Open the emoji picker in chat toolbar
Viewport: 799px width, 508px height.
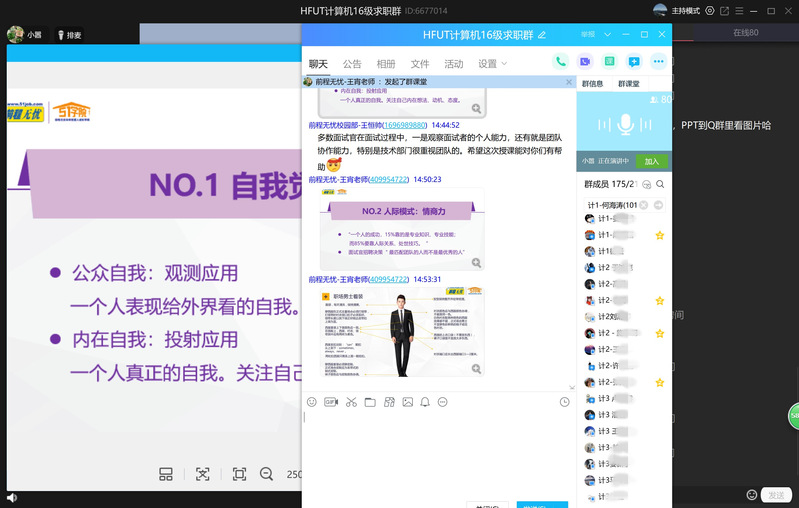pyautogui.click(x=312, y=402)
